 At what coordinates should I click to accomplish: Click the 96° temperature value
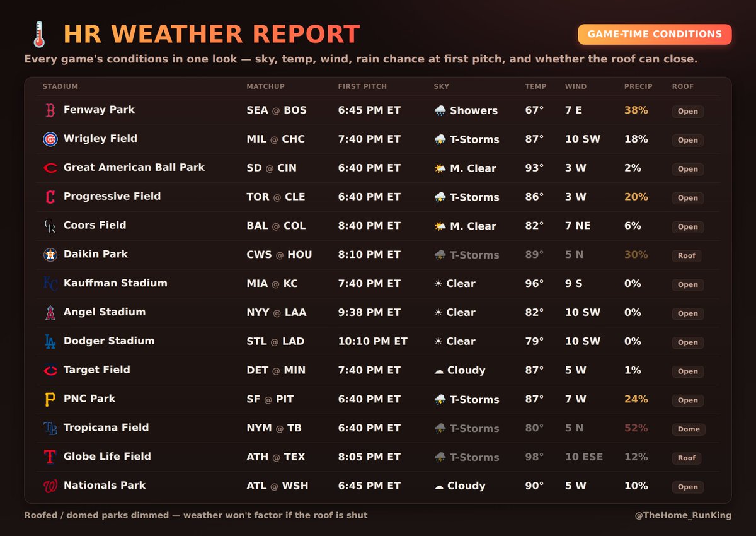(x=534, y=284)
